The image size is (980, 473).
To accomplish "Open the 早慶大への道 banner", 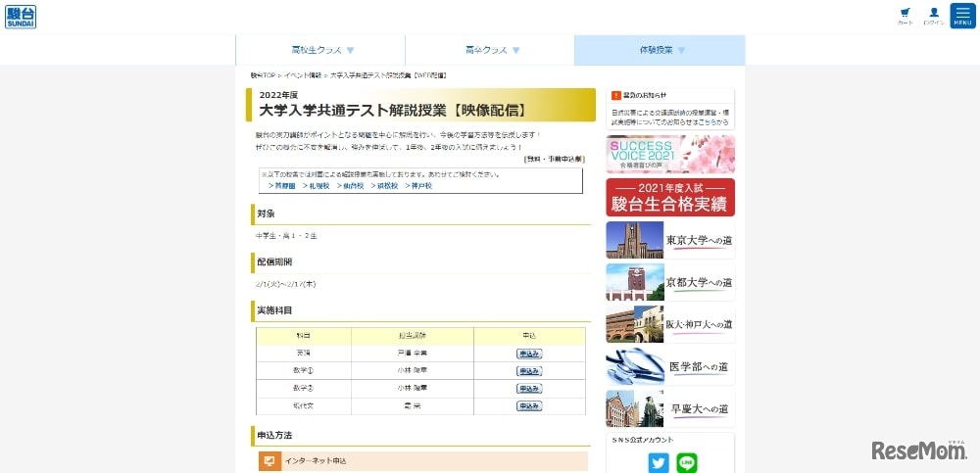I will tap(670, 408).
